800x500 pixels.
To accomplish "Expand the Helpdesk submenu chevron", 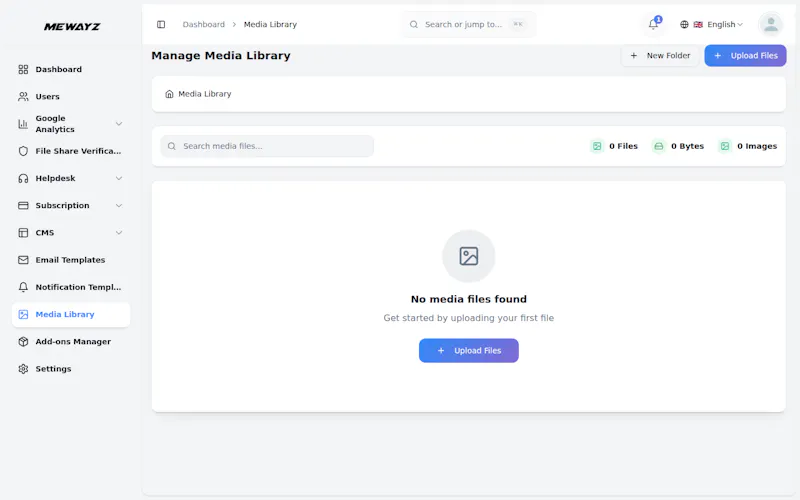I will [x=119, y=178].
